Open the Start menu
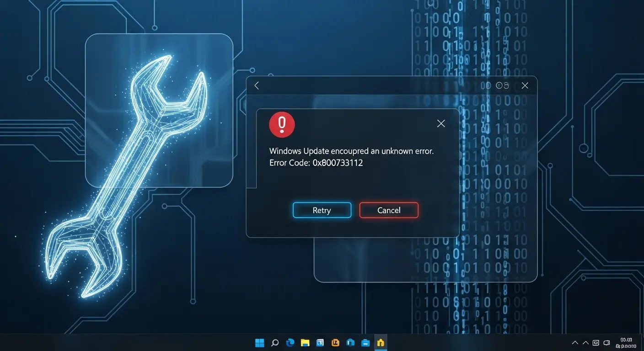This screenshot has width=644, height=351. 259,342
